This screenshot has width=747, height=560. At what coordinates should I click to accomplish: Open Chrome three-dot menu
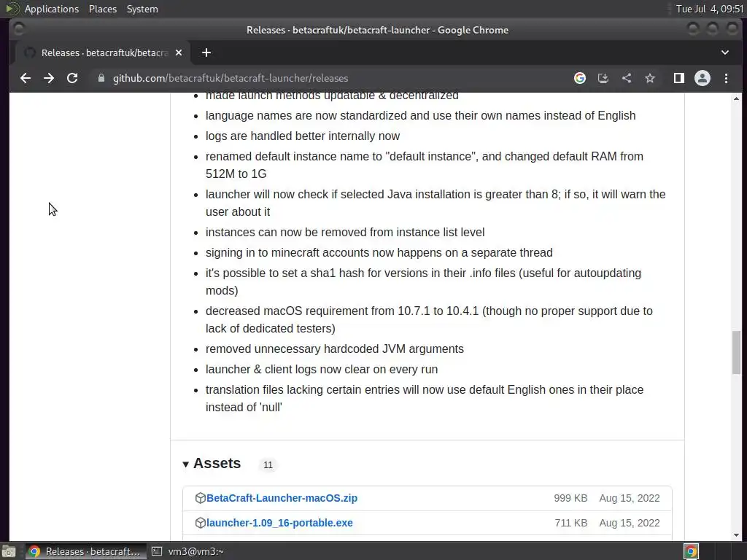tap(726, 78)
